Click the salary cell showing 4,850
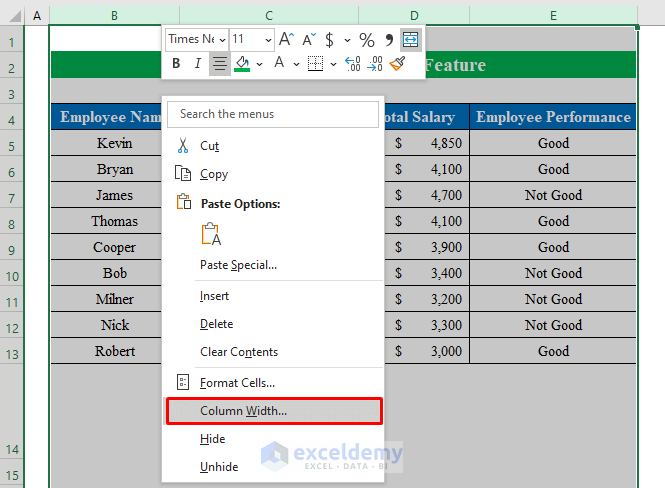 click(x=427, y=143)
